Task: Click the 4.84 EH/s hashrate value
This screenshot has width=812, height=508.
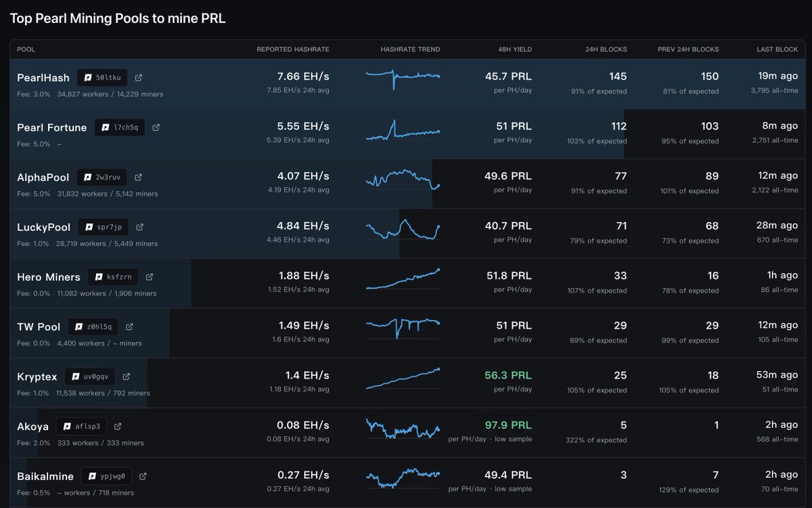Action: click(x=303, y=226)
